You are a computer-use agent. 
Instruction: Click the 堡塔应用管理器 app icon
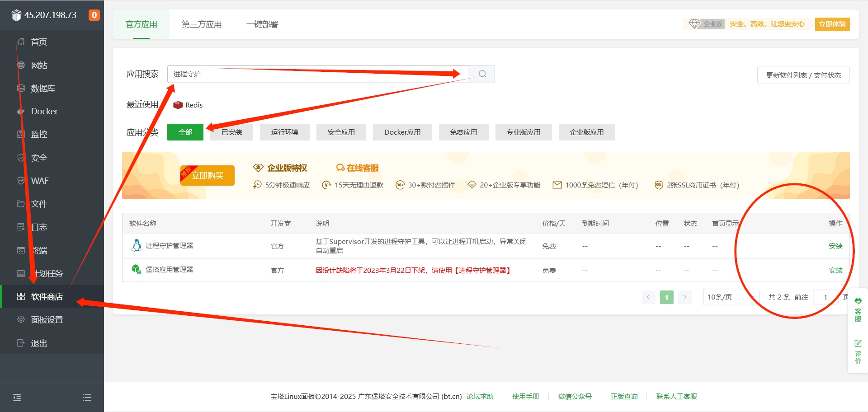137,270
